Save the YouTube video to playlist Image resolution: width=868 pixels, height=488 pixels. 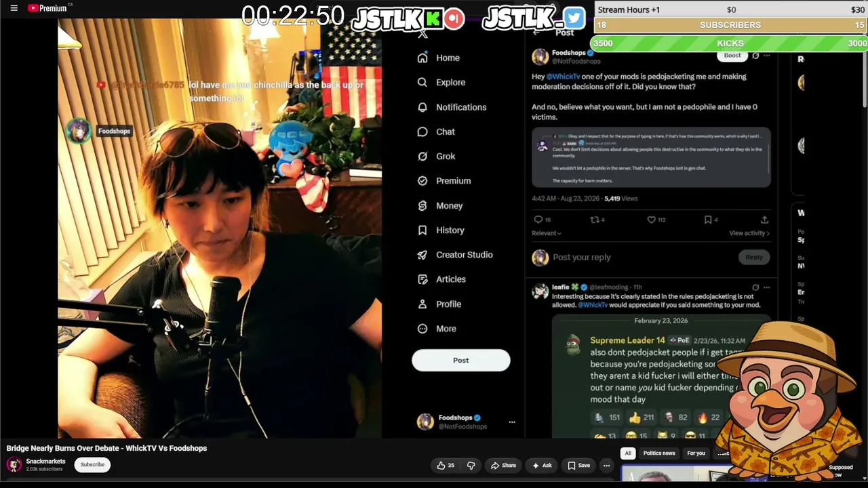click(578, 466)
